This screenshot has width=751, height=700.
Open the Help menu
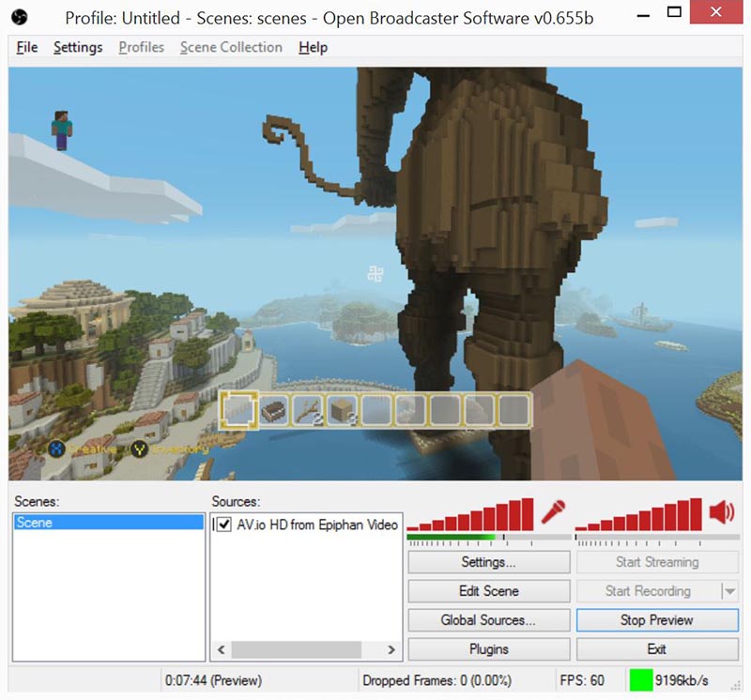(314, 48)
